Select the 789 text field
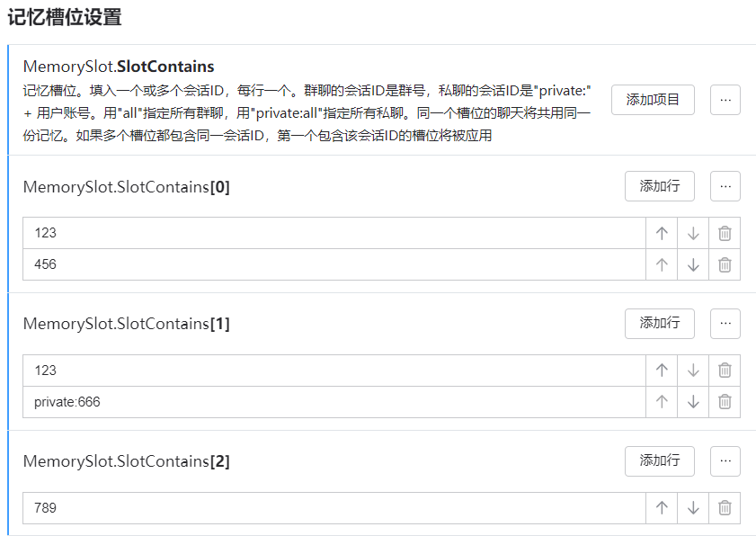Viewport: 756px width, 536px height. 334,508
